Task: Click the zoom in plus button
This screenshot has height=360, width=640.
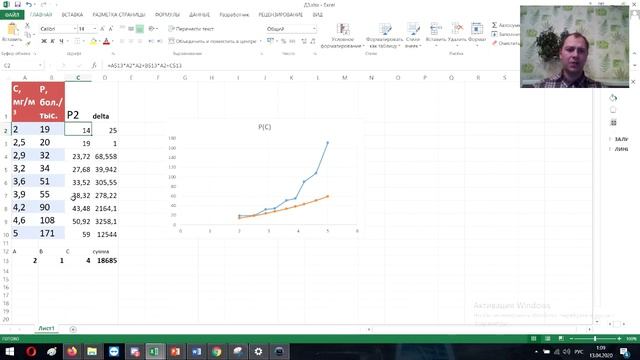Action: click(619, 339)
